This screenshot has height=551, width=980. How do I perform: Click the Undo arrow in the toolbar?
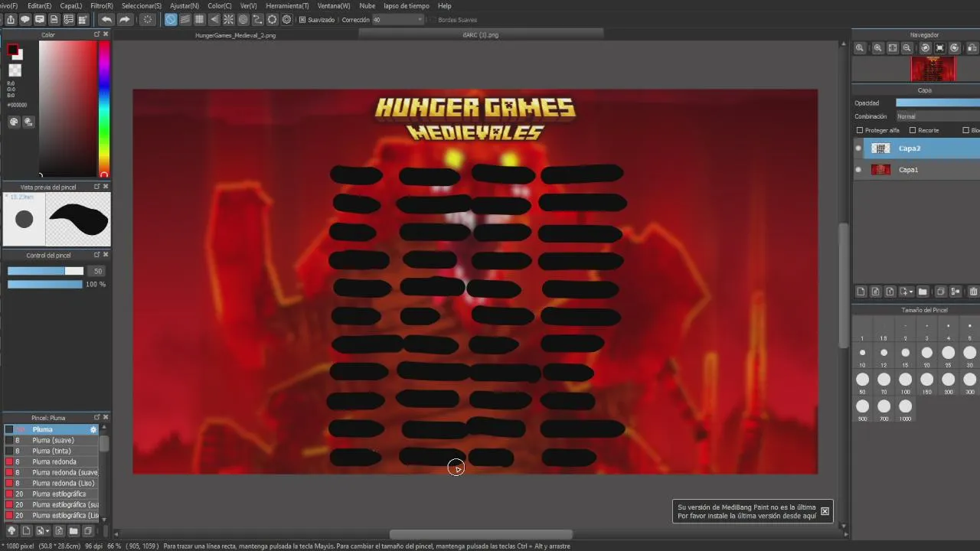point(106,19)
